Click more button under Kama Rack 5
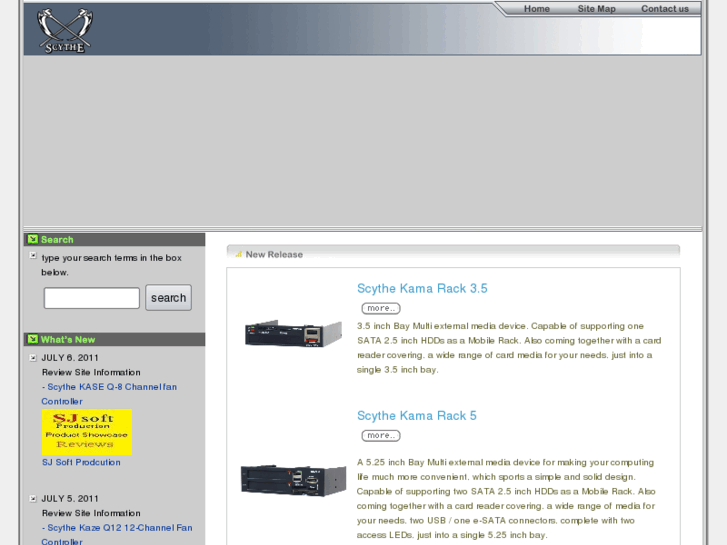This screenshot has height=545, width=727. (381, 436)
